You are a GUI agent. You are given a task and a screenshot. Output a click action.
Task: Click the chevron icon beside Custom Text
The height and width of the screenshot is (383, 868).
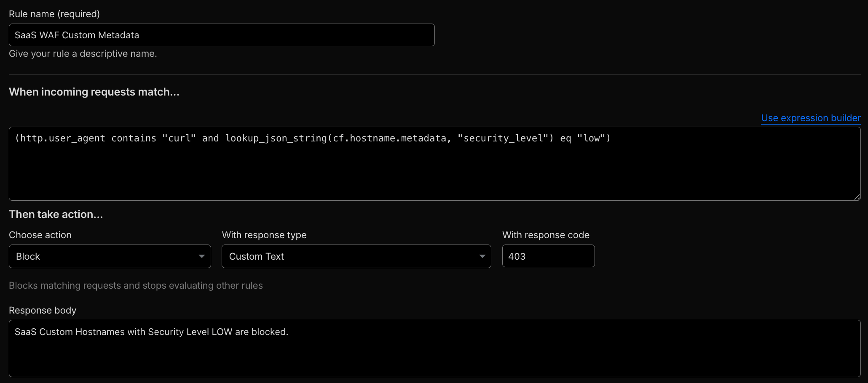[x=482, y=256]
